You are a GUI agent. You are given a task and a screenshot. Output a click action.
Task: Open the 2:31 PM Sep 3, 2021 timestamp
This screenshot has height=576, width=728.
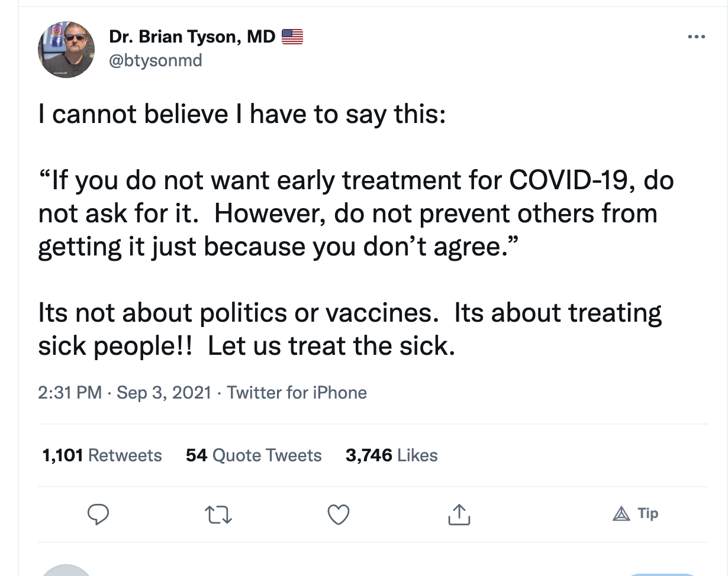click(x=124, y=393)
